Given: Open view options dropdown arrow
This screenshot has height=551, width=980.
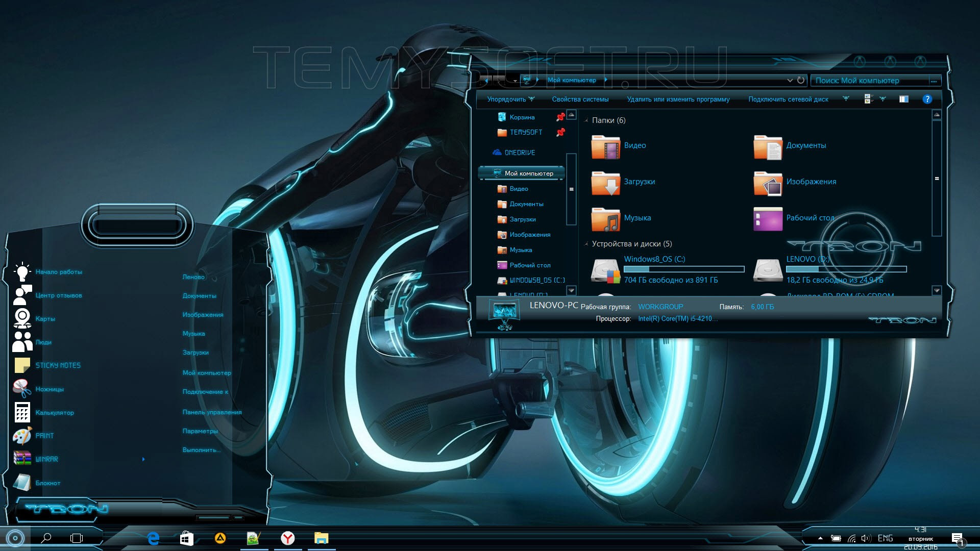Looking at the screenshot, I should pyautogui.click(x=883, y=99).
